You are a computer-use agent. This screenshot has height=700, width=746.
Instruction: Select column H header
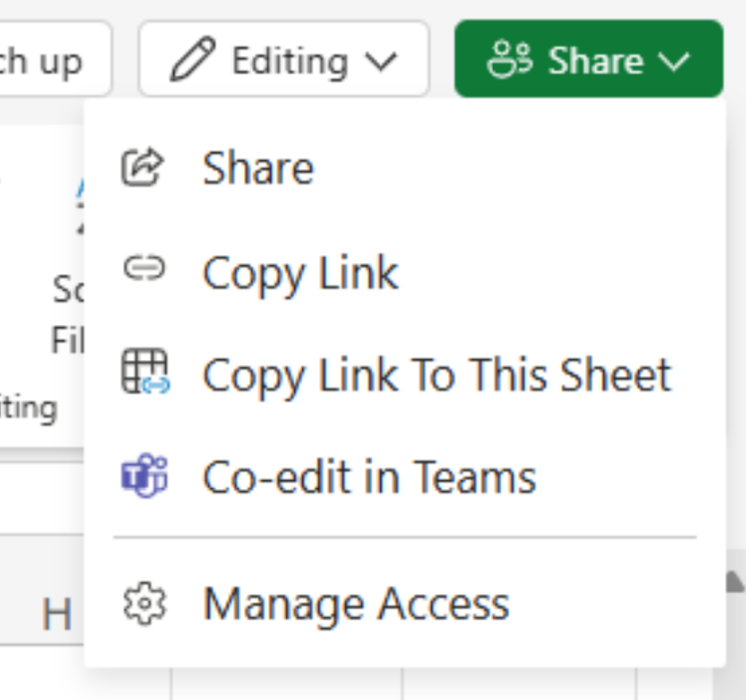coord(56,613)
